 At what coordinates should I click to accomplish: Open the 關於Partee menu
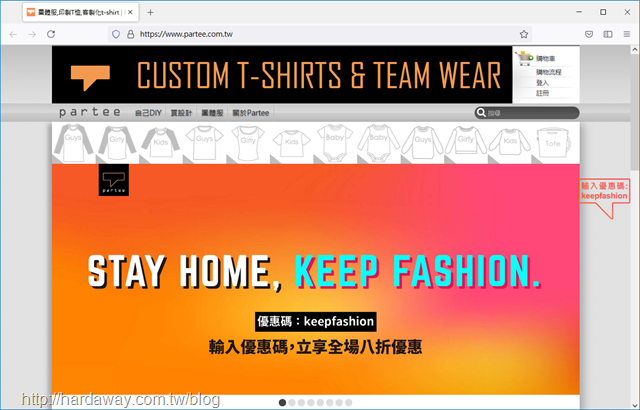pos(251,113)
